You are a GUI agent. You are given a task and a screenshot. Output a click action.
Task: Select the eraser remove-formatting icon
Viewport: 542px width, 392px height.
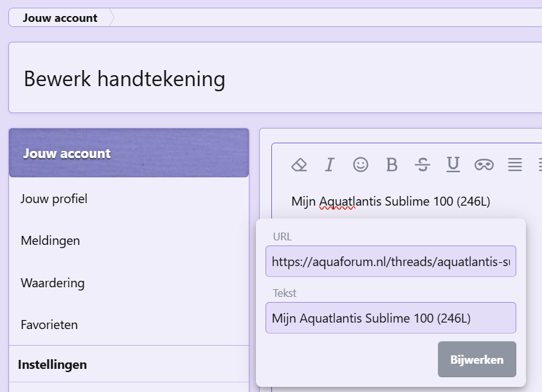coord(299,165)
